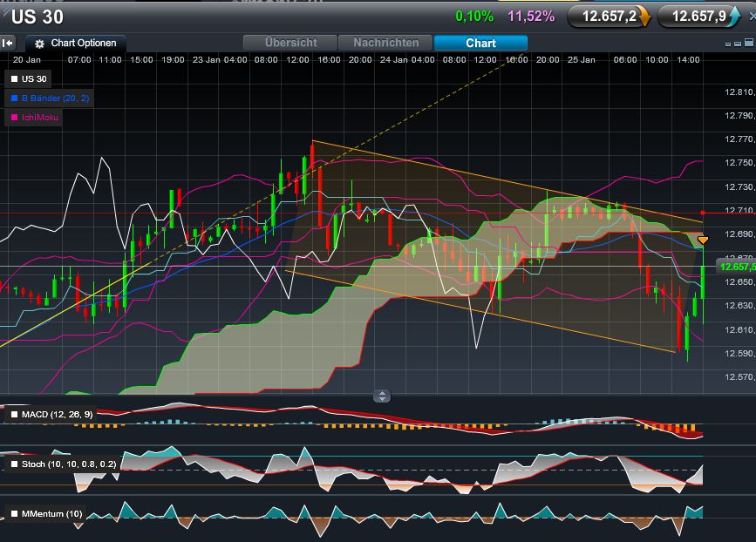
Task: Collapse the left panel arrow
Action: point(6,42)
